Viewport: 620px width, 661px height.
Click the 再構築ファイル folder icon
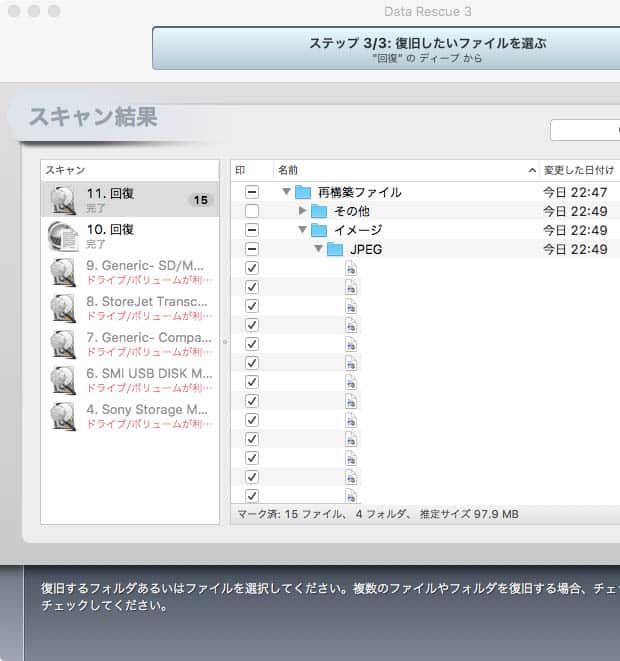point(303,192)
